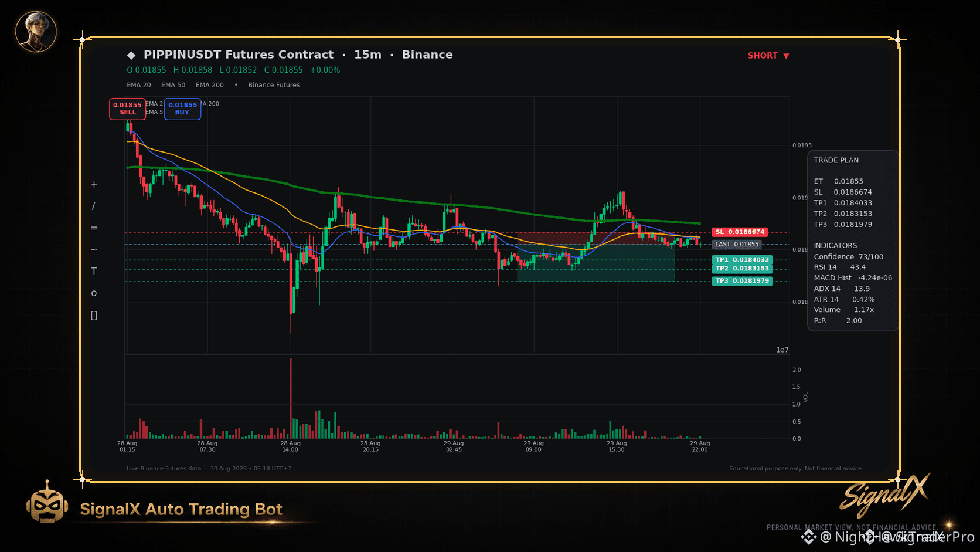The width and height of the screenshot is (980, 552).
Task: Click the close price C 0.01855
Action: [x=284, y=70]
